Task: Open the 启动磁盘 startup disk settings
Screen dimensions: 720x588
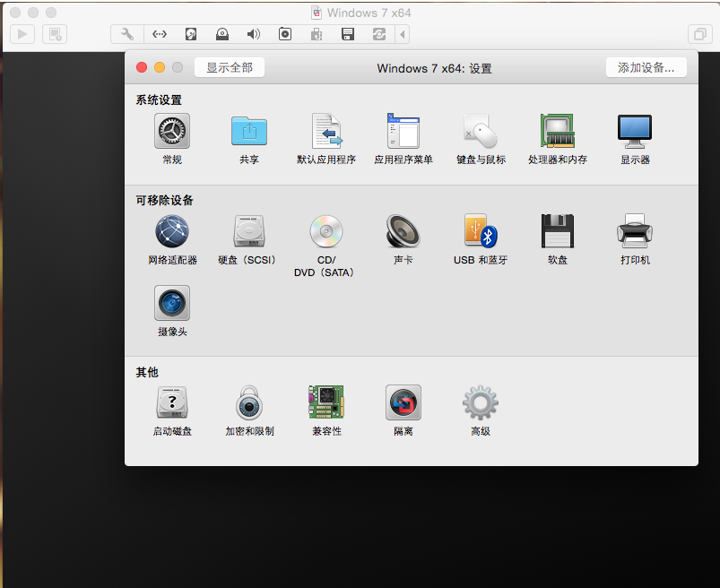Action: pos(172,402)
